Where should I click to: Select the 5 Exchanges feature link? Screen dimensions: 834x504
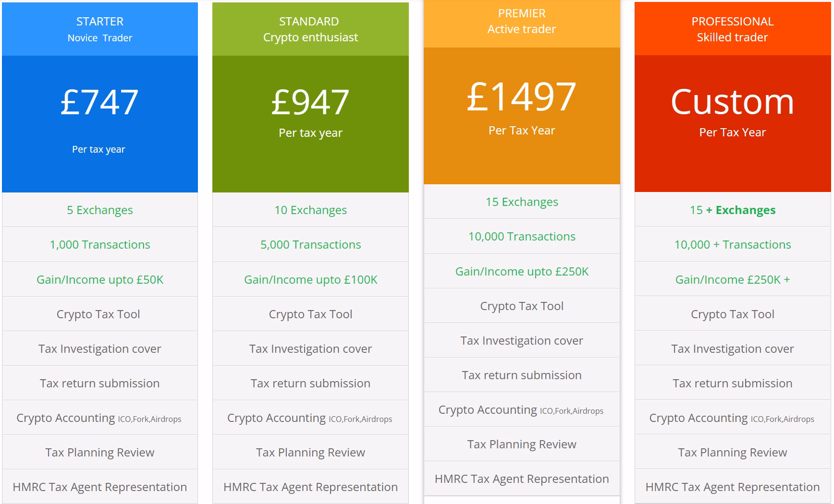click(99, 210)
